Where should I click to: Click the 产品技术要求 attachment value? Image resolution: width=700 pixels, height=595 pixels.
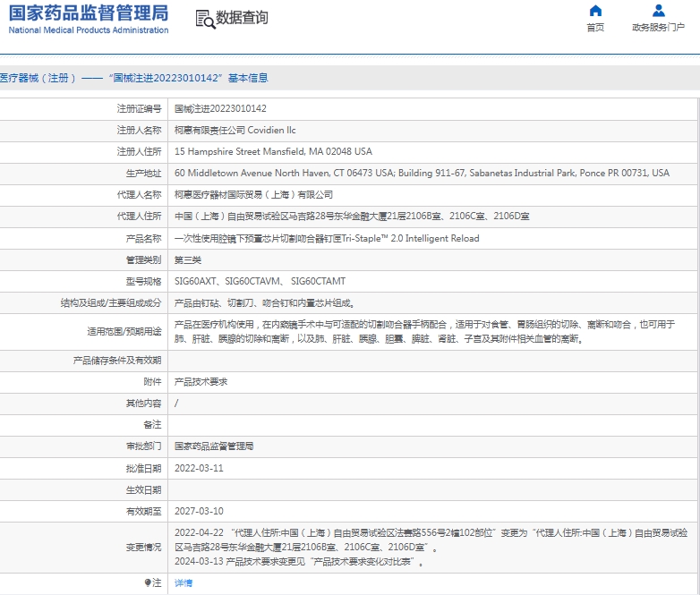tap(201, 382)
